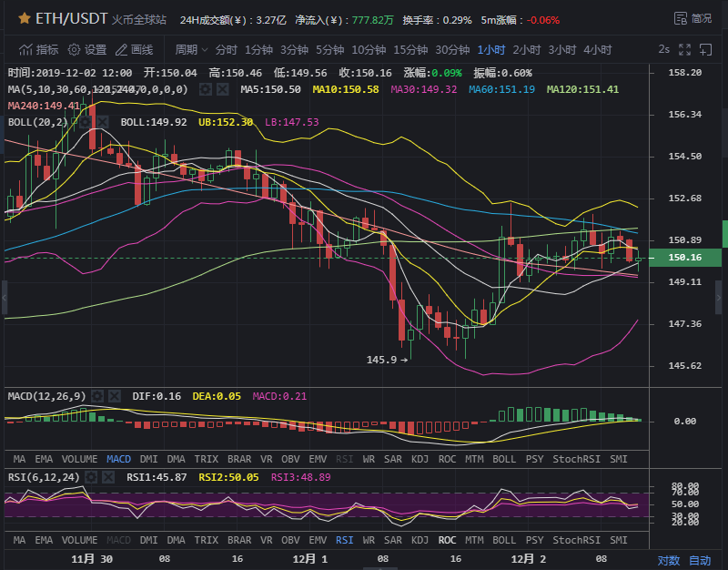Switch RSI panel to BRAR indicator
Screen dimensions: 728x570
tap(239, 540)
